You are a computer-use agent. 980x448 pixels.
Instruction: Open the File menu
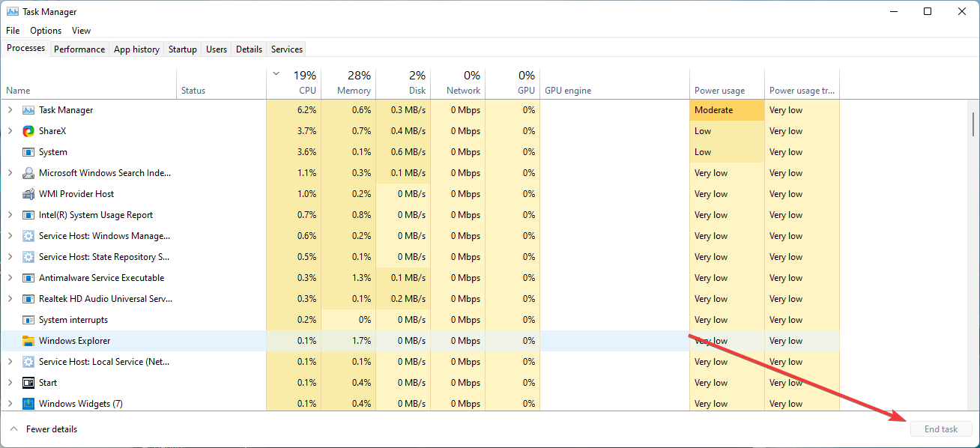point(13,31)
